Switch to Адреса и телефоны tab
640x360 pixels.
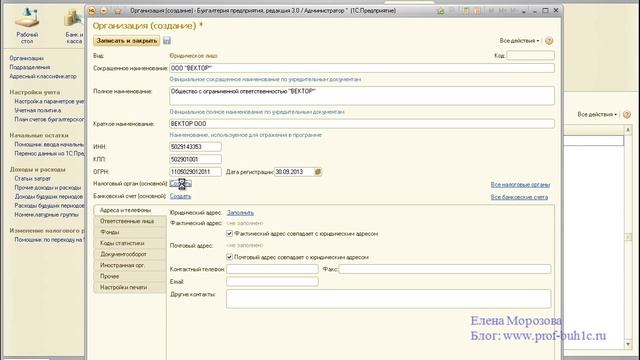130,210
